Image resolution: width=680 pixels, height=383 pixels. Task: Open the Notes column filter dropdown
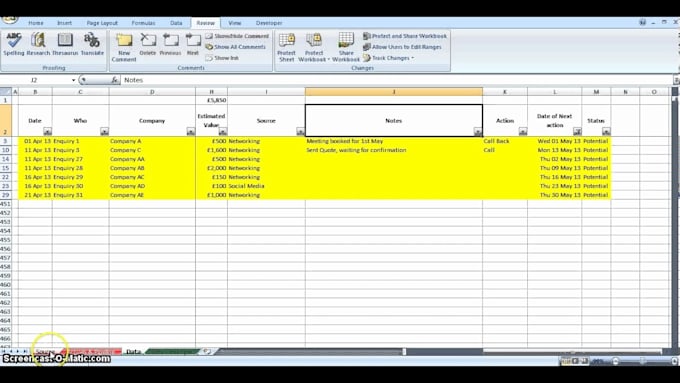click(477, 131)
